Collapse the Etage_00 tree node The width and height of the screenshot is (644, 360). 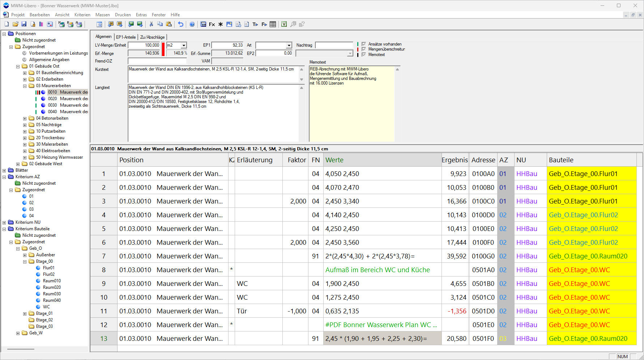(25, 262)
